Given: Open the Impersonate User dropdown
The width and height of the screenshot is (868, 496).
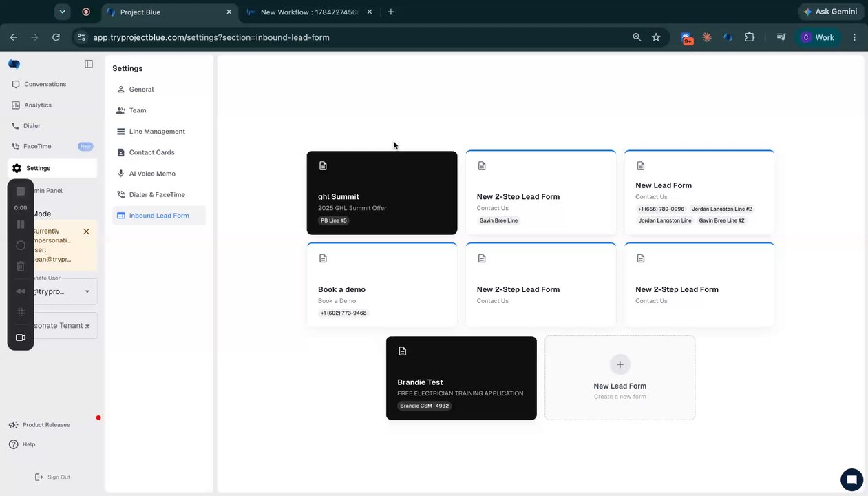Looking at the screenshot, I should (x=87, y=291).
